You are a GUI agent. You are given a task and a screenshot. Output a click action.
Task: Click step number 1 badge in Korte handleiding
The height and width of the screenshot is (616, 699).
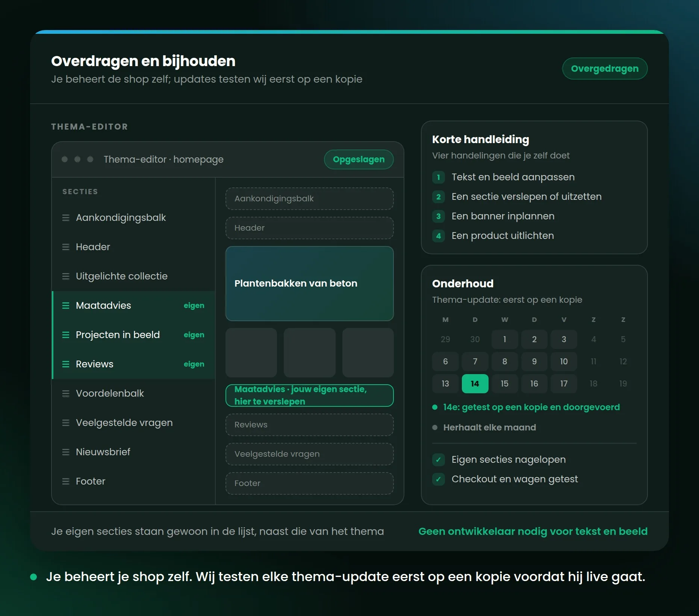pos(439,177)
